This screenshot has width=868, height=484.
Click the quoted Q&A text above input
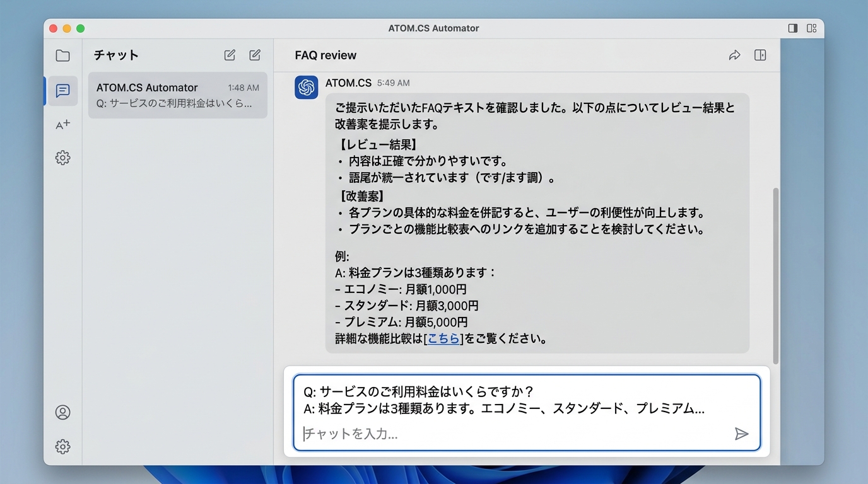[505, 400]
